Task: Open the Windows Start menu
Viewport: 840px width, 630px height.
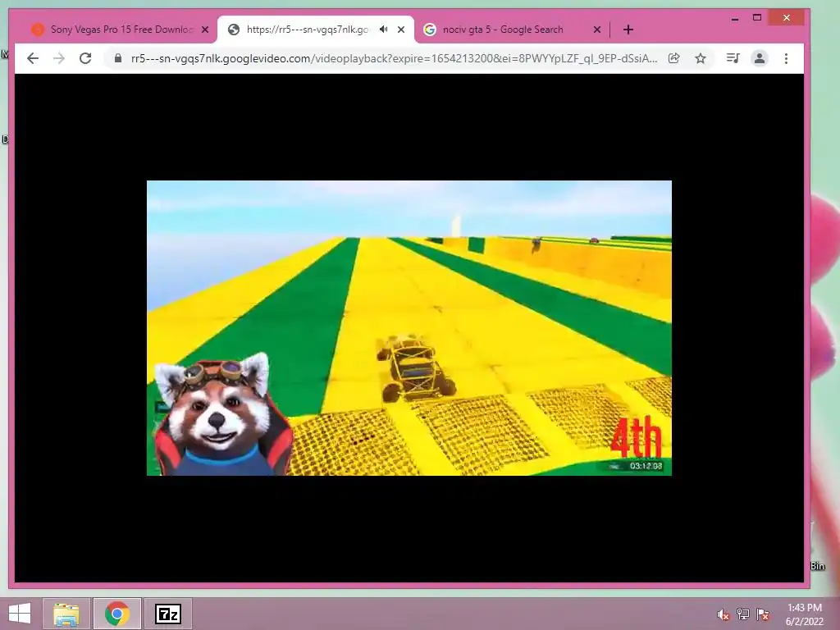Action: 20,614
